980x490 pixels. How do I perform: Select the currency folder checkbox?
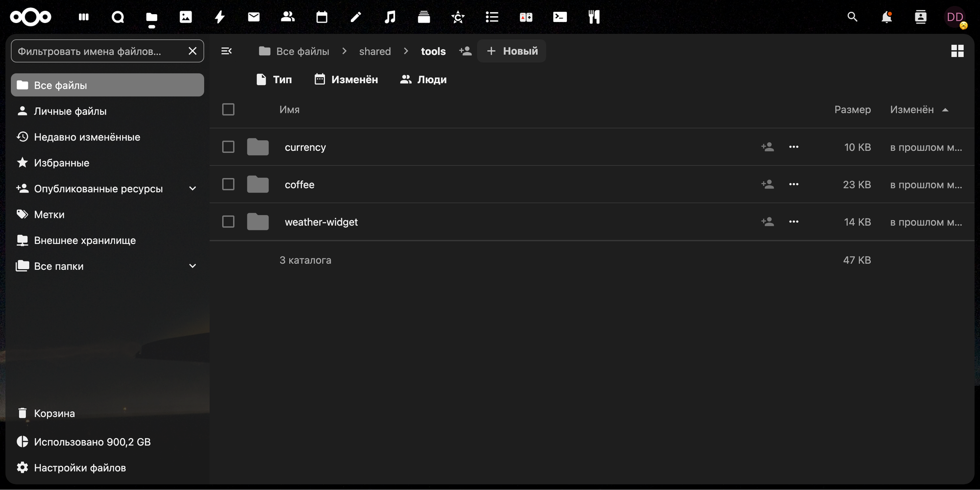(228, 147)
